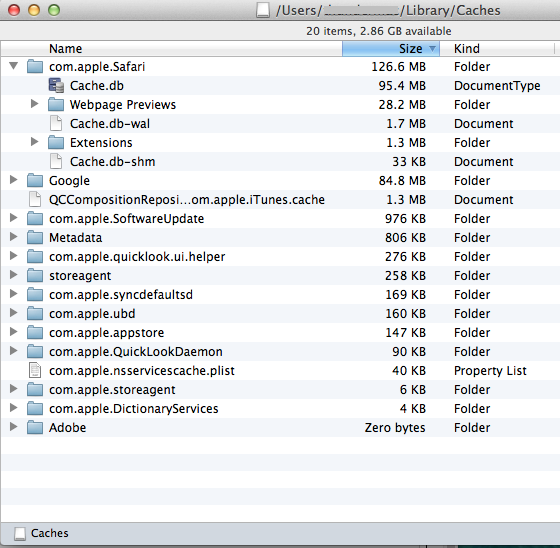Click the 84.8 MB size value
Image resolution: width=560 pixels, height=548 pixels.
tap(402, 181)
